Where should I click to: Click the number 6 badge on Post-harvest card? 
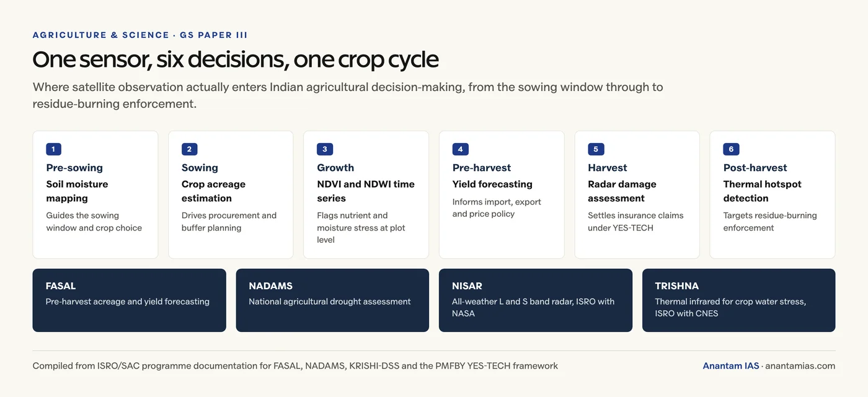[x=731, y=149]
